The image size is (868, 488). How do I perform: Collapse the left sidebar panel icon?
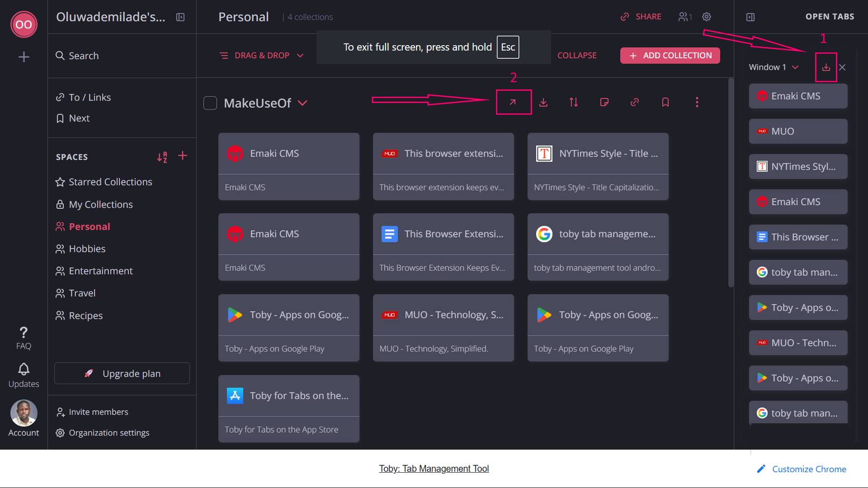click(x=180, y=17)
